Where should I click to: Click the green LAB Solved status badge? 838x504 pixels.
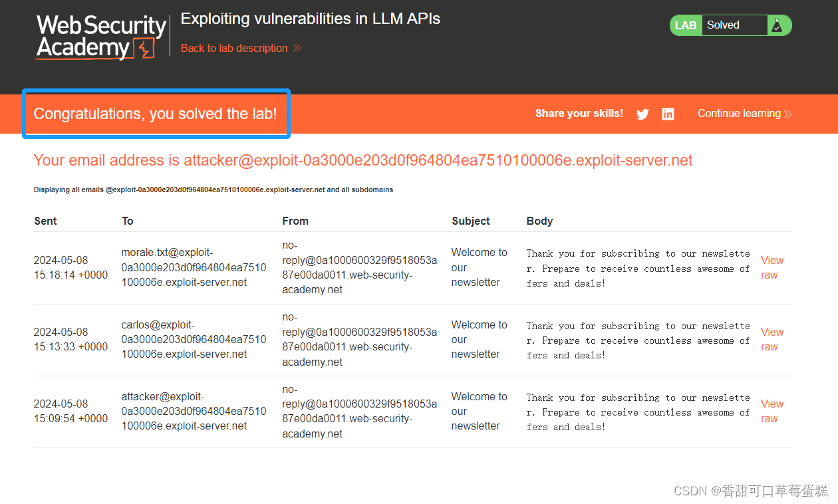(x=730, y=25)
